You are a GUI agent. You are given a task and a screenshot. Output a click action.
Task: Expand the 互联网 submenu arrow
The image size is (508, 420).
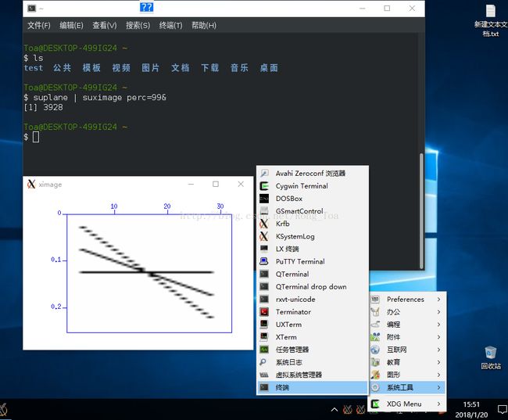438,350
